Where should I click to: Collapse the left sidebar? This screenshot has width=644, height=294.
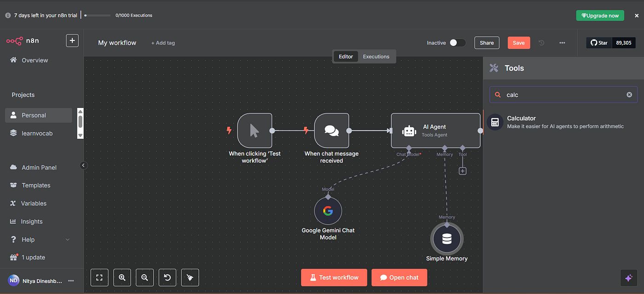pyautogui.click(x=84, y=165)
